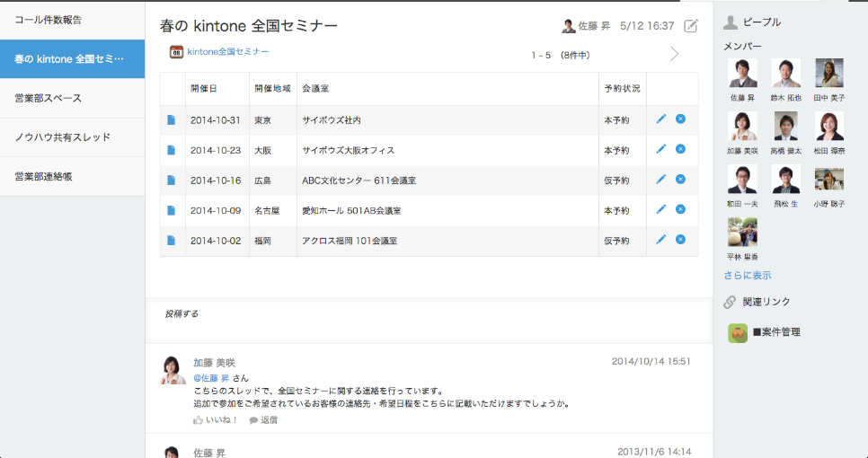Edit the 名古屋 record with pencil icon
Viewport: 868px width, 458px height.
[660, 209]
